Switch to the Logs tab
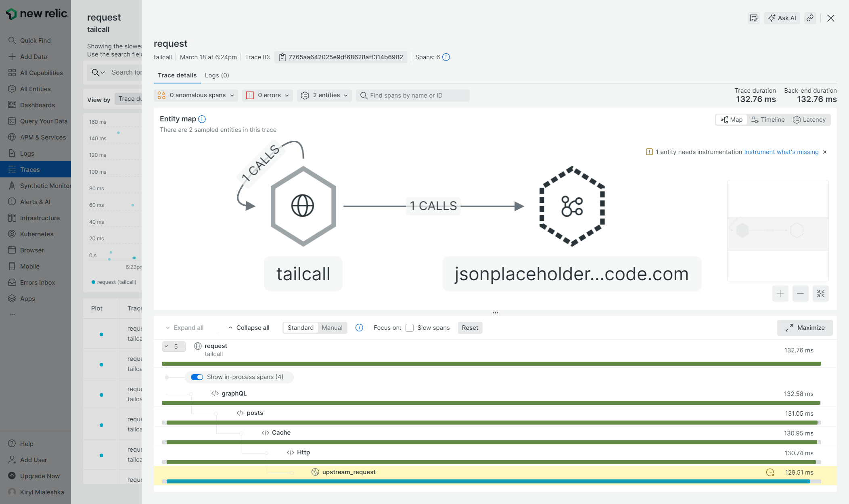This screenshot has width=849, height=504. 217,75
